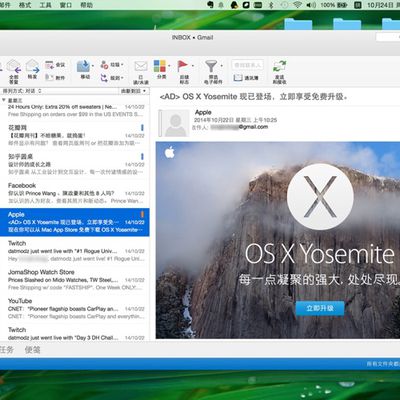Click the notification bell menu bar icon
The image size is (400, 400).
coord(221,5)
